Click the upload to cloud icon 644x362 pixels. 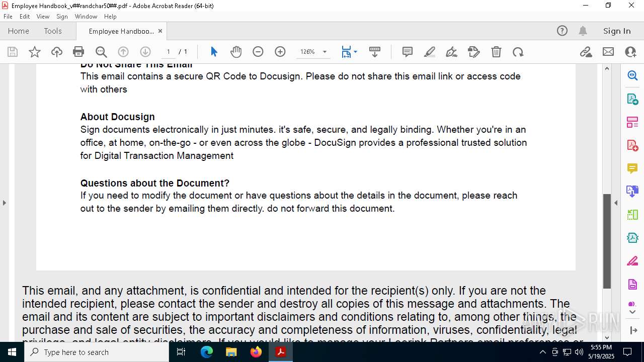pos(57,52)
